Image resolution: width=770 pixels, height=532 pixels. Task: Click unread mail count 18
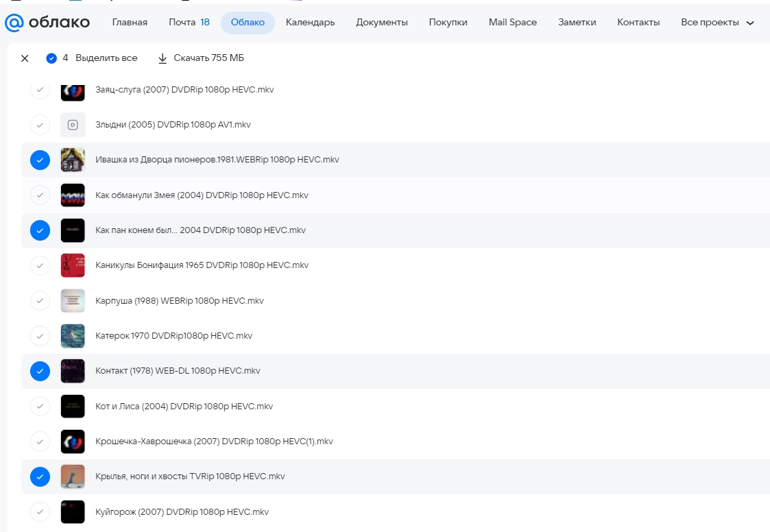click(x=205, y=22)
